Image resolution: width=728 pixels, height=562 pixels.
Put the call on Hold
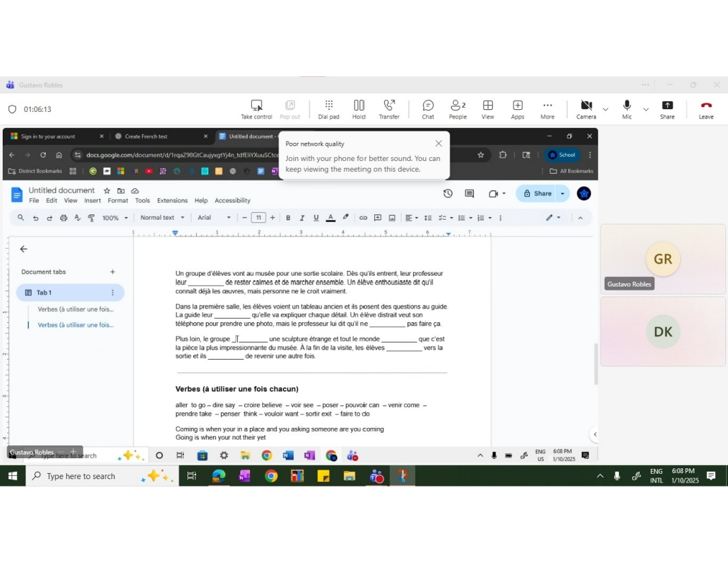(359, 110)
